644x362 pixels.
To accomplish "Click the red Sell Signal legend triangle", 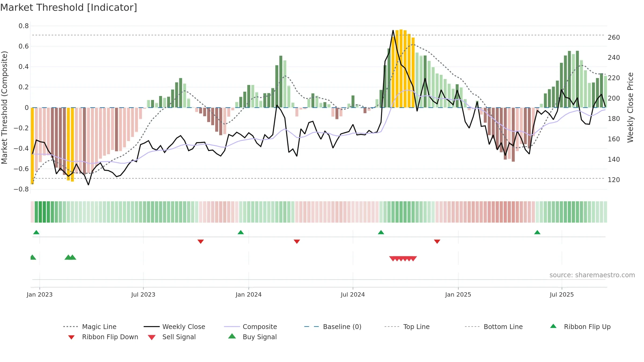I will click(x=152, y=337).
